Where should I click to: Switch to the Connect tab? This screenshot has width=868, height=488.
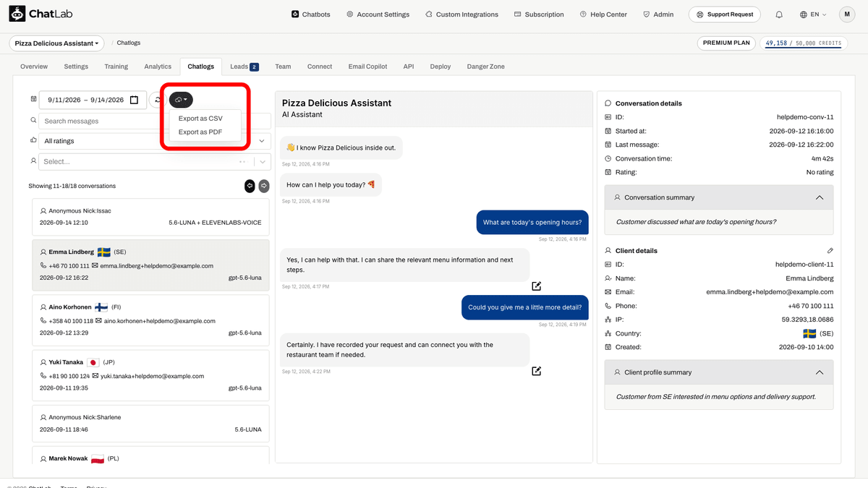pyautogui.click(x=320, y=67)
